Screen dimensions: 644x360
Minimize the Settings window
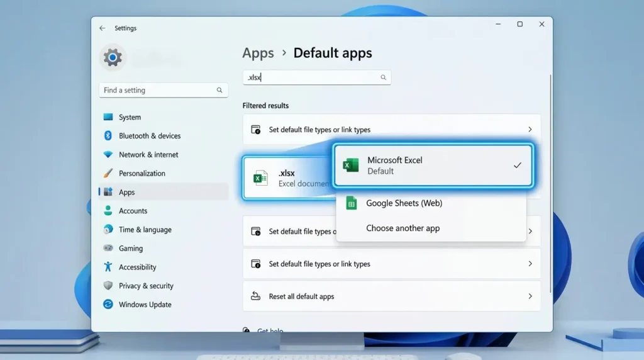498,25
